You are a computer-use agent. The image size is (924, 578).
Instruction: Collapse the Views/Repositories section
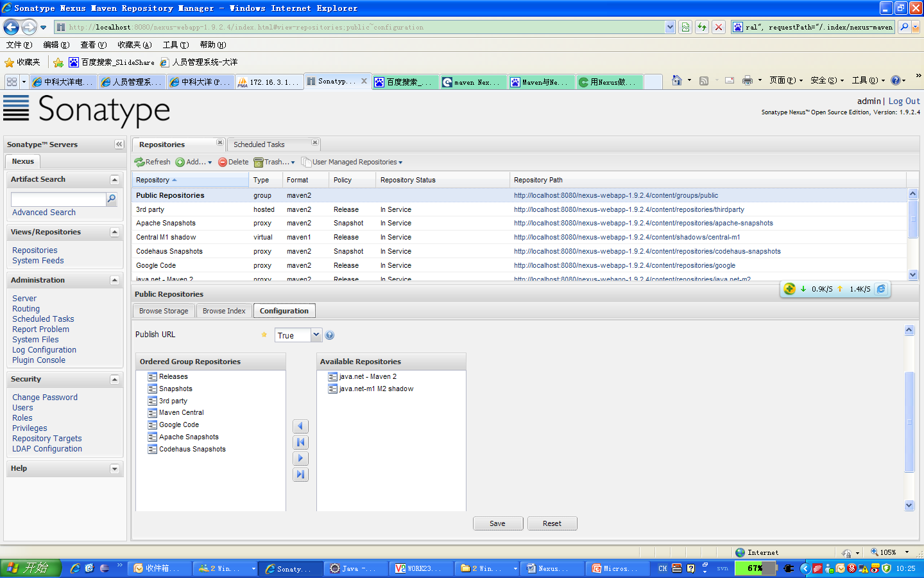(114, 232)
